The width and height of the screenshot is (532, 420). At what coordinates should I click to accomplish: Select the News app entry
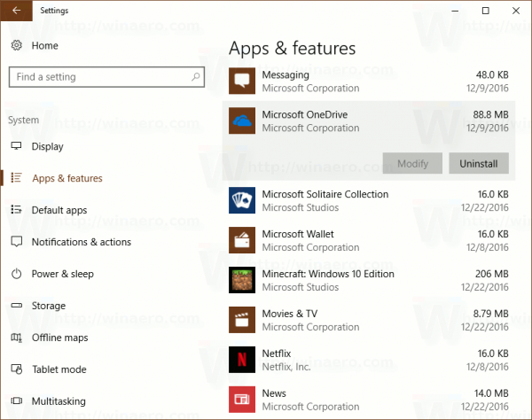[x=369, y=400]
